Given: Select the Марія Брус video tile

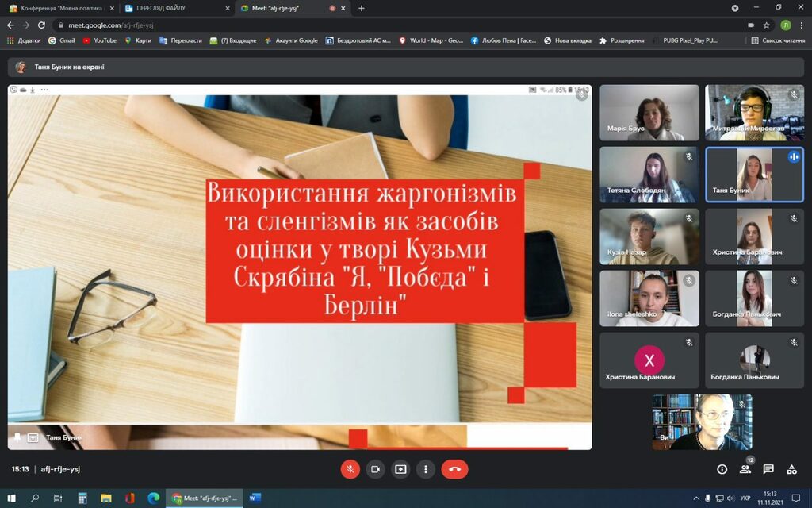Looking at the screenshot, I should 649,113.
